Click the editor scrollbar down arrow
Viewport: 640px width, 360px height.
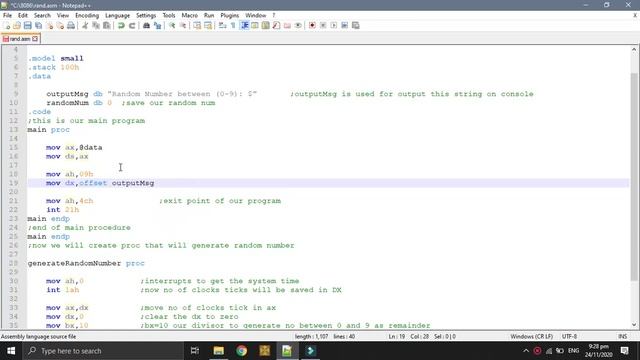tap(634, 325)
